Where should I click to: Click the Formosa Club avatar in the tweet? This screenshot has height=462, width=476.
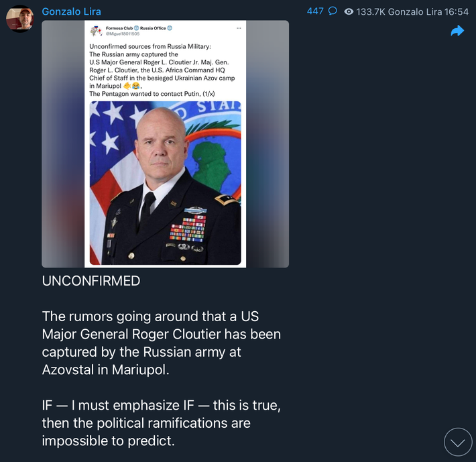tap(96, 31)
